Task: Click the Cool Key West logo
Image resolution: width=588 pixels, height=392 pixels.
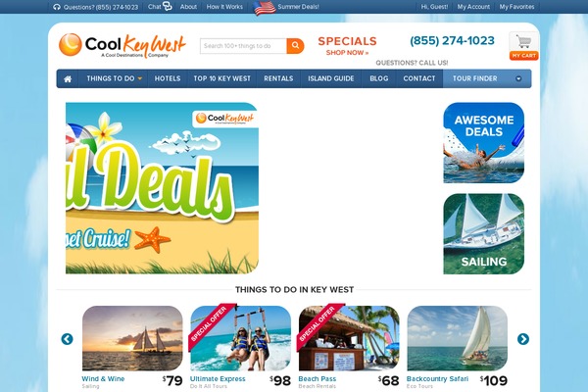Action: (122, 46)
